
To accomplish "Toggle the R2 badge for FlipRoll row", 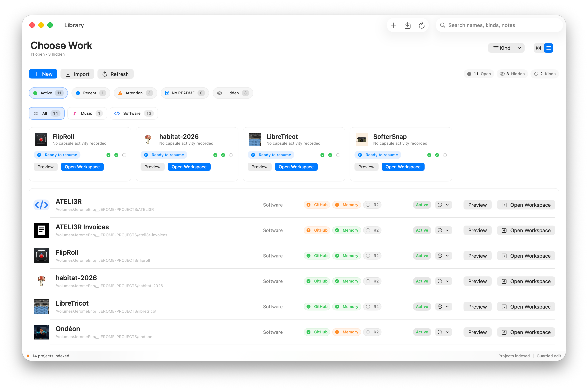I will (x=372, y=256).
